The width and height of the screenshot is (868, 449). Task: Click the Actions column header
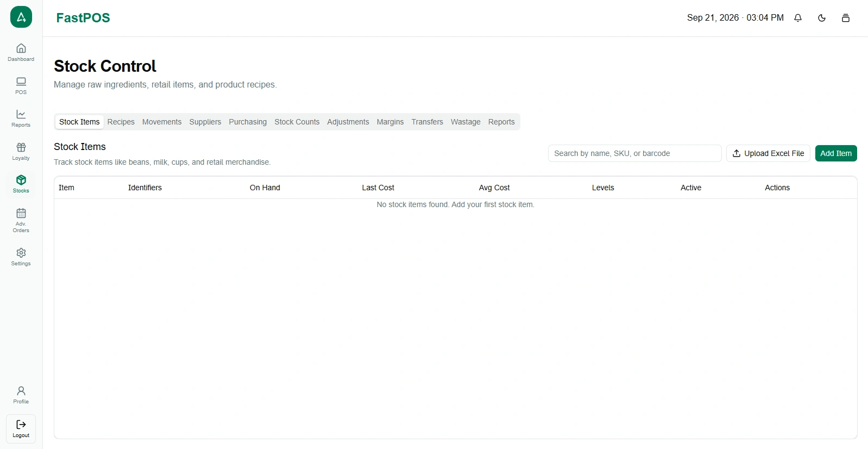click(777, 188)
